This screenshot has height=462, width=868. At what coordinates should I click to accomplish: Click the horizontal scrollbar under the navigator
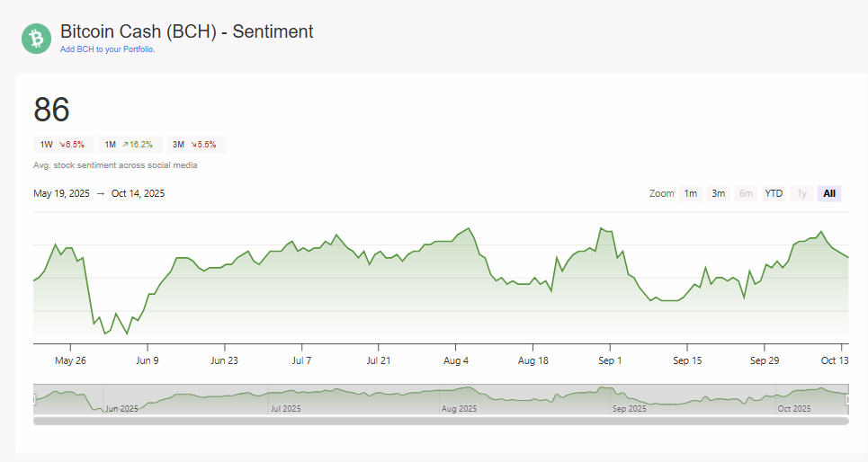click(441, 420)
